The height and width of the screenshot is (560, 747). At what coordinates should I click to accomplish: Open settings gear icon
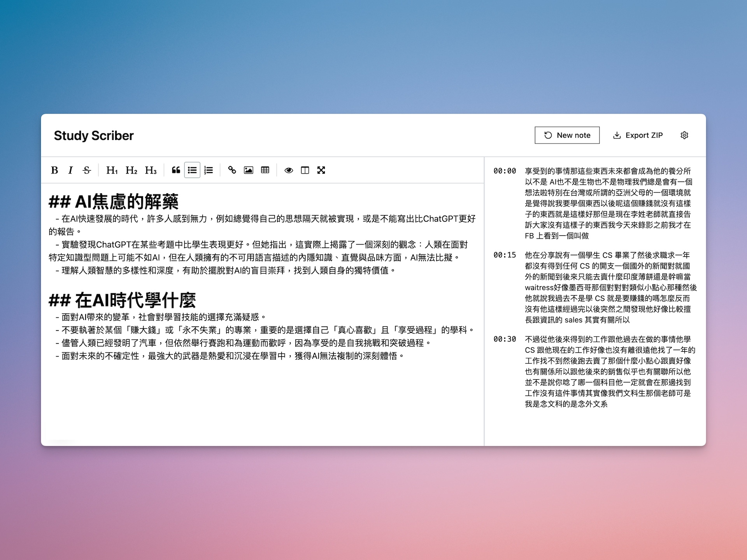pos(684,135)
